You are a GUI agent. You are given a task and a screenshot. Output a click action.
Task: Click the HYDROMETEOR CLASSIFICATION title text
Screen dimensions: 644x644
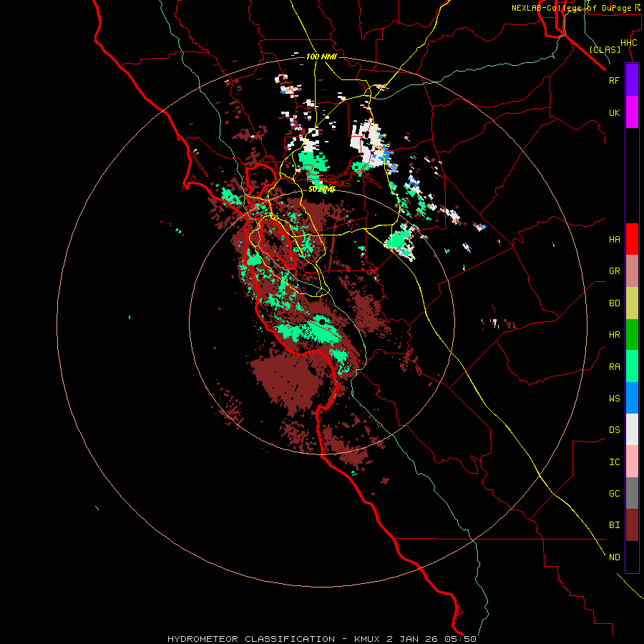pyautogui.click(x=251, y=639)
